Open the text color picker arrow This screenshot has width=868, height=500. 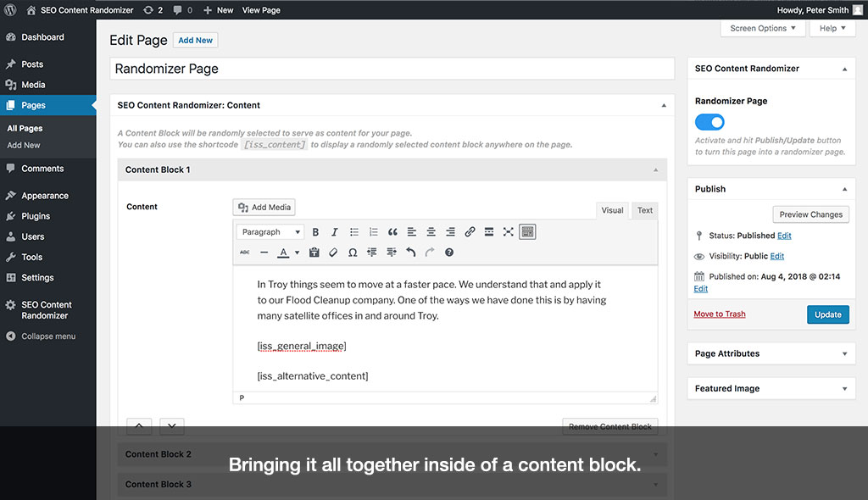[298, 252]
